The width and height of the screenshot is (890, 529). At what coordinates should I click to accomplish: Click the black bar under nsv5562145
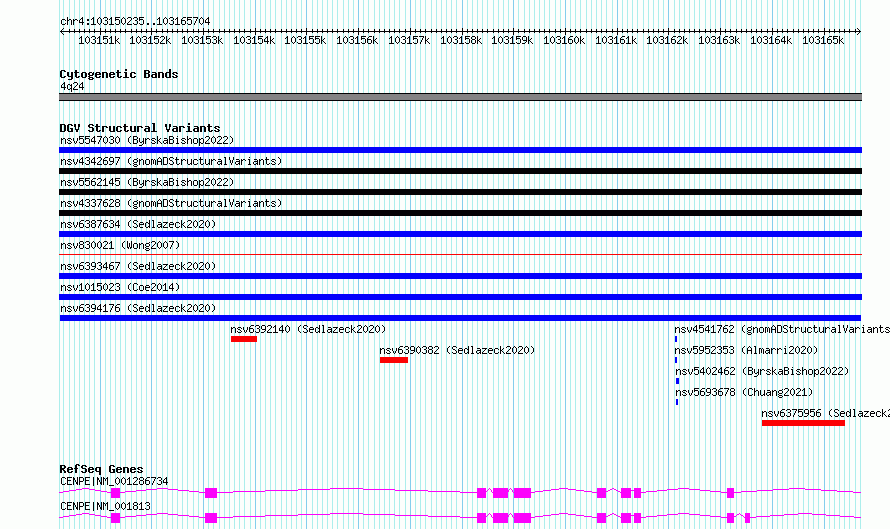coord(460,192)
